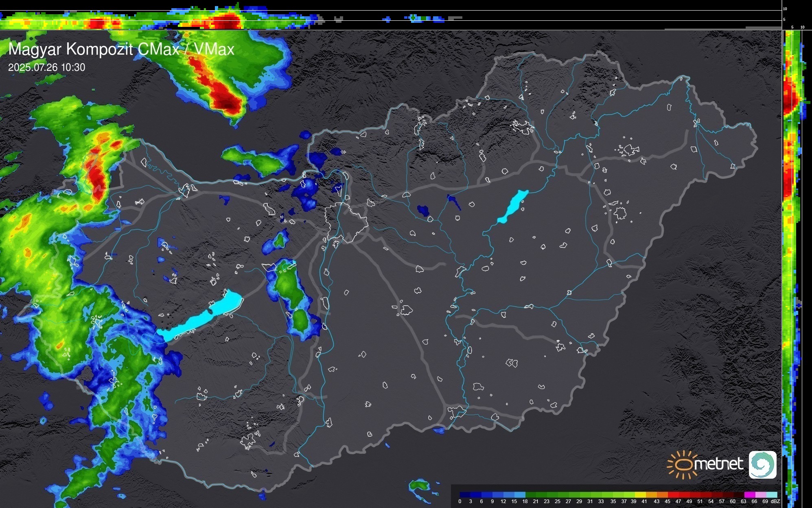The width and height of the screenshot is (812, 508).
Task: Click the teal swirl logo icon
Action: [762, 464]
